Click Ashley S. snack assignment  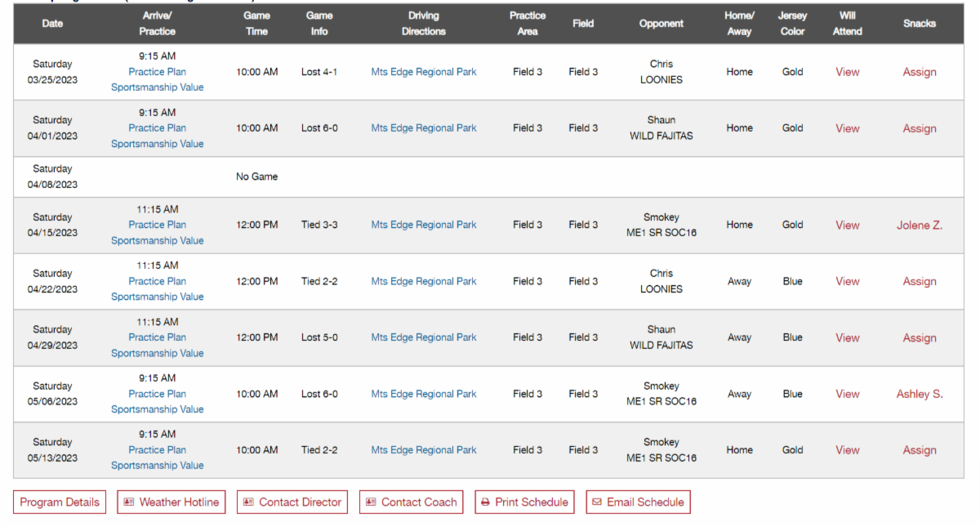[x=920, y=394]
